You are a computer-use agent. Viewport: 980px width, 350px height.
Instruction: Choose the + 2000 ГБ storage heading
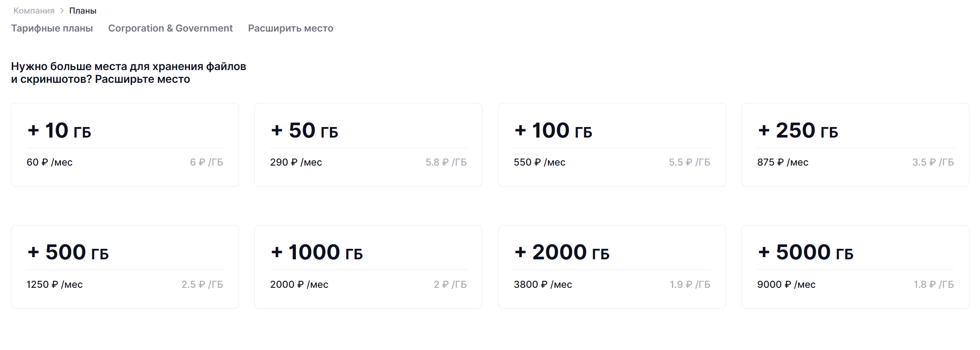pos(562,252)
